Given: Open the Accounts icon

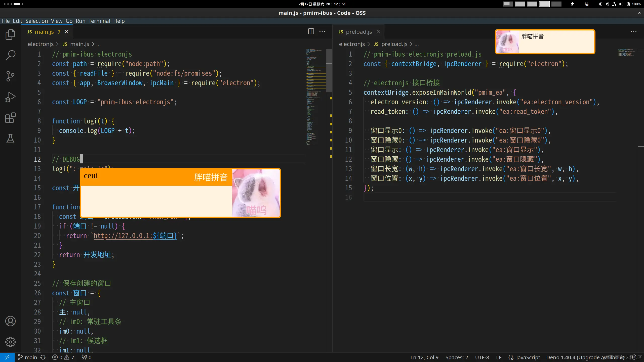Looking at the screenshot, I should pos(10,321).
